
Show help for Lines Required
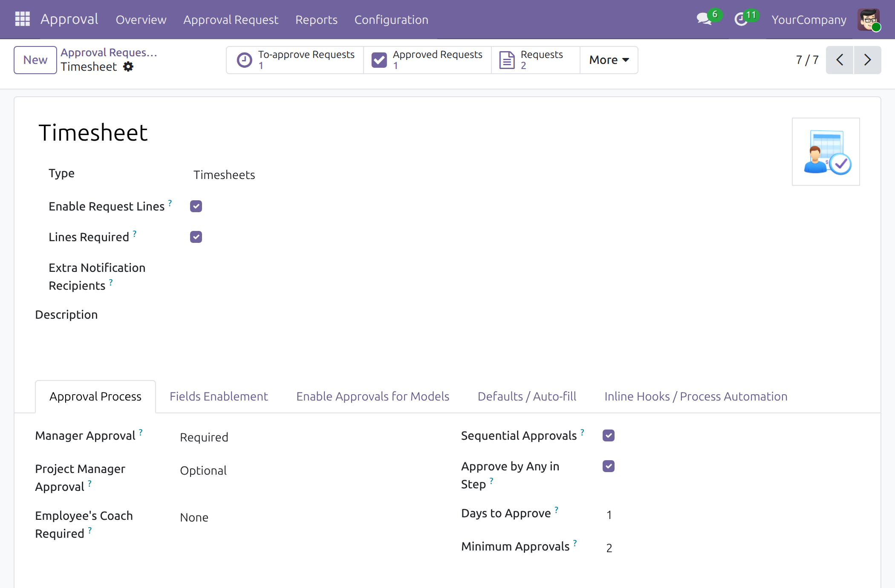(135, 233)
